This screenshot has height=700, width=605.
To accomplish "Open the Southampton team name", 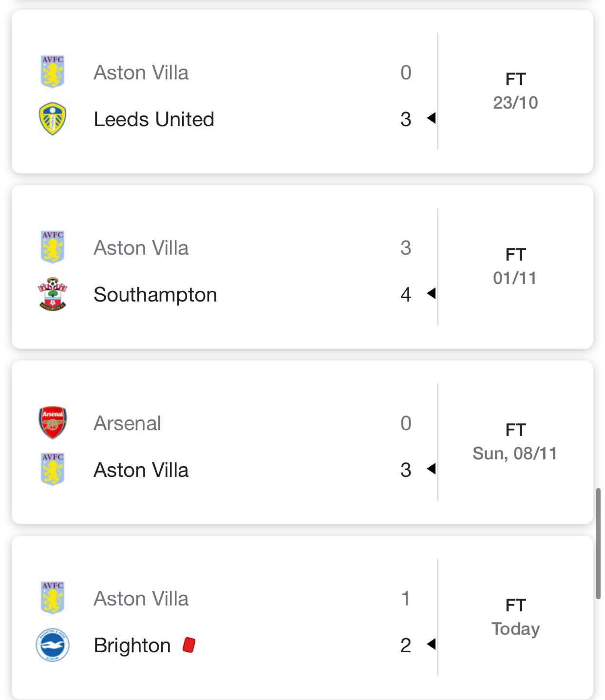I will tap(155, 295).
